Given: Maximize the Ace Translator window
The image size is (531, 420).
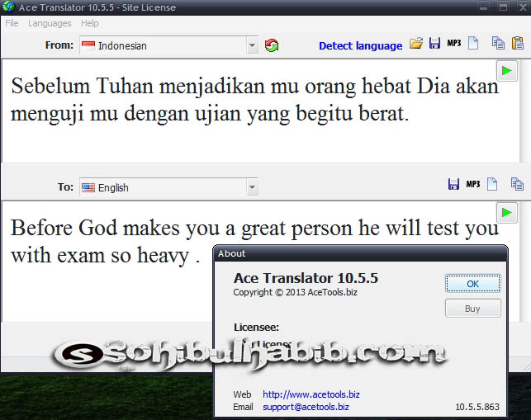Looking at the screenshot, I should (x=503, y=7).
